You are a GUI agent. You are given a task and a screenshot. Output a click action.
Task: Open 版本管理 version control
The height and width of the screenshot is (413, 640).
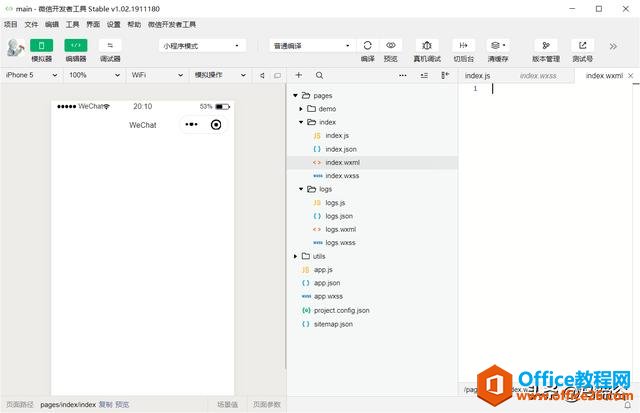[x=546, y=45]
